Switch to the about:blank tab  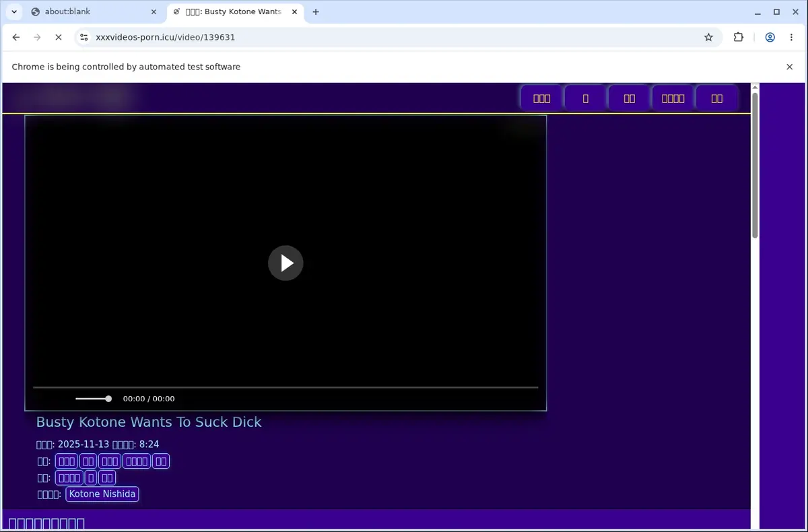(94, 11)
